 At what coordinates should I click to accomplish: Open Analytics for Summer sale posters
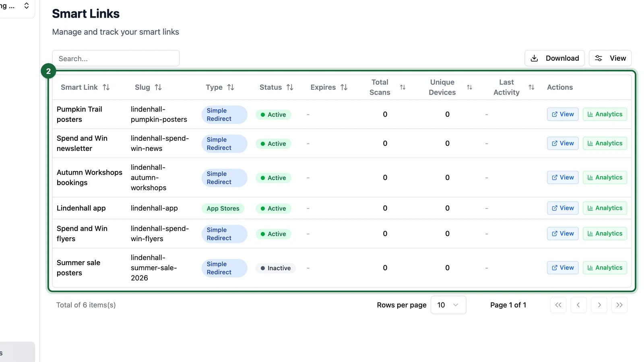(605, 267)
